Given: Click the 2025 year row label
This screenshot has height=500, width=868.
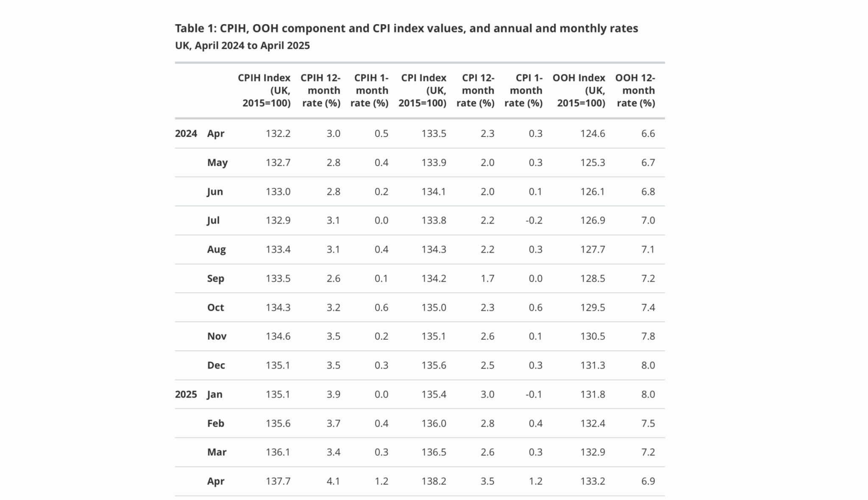Looking at the screenshot, I should 186,394.
